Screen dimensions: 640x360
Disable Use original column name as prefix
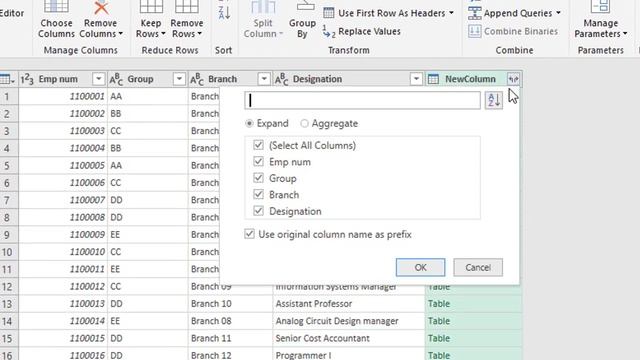pos(249,234)
